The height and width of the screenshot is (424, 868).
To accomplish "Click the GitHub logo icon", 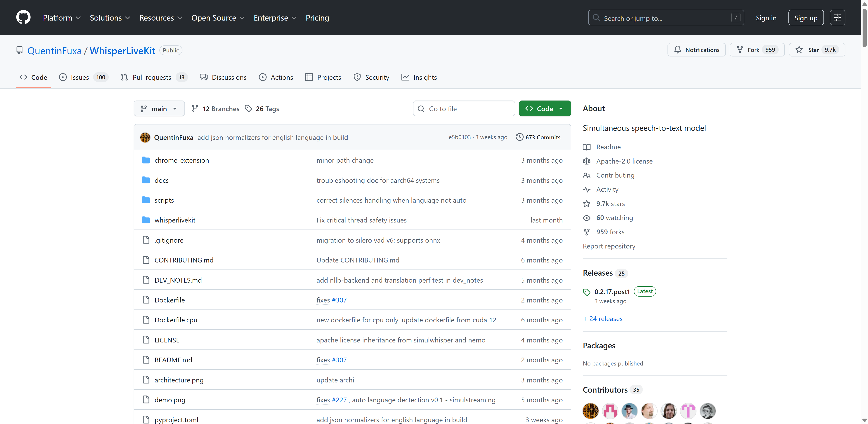I will (x=23, y=18).
